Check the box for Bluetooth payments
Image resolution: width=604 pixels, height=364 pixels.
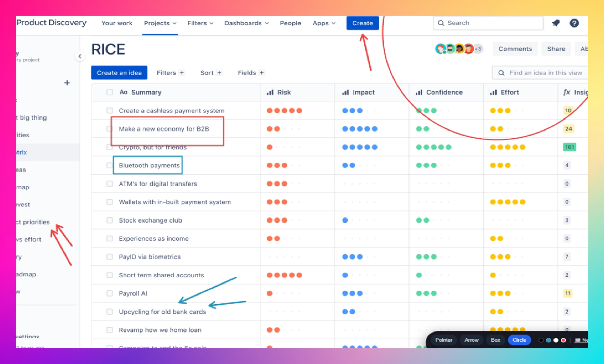pos(109,165)
